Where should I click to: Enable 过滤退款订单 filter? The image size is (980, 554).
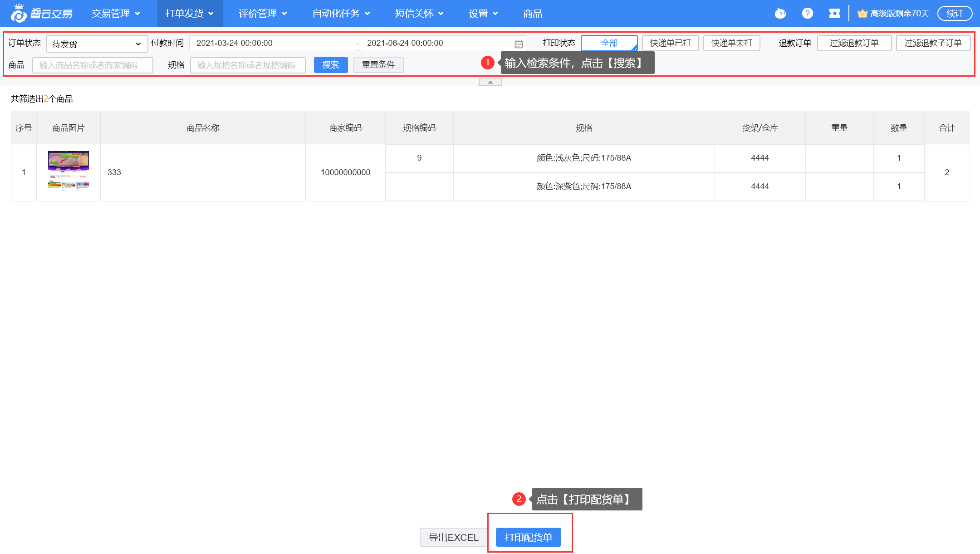(x=854, y=43)
